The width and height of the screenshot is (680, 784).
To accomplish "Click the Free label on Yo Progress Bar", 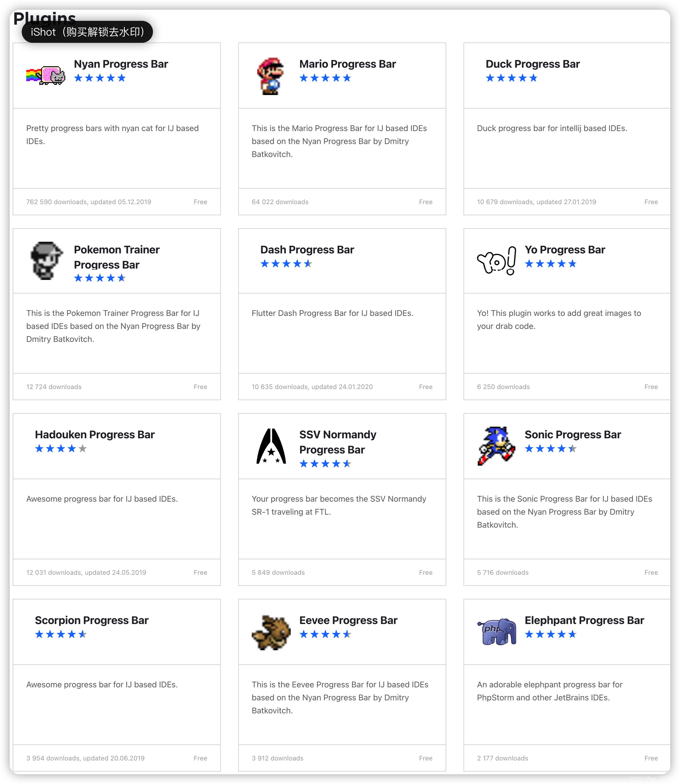I will 651,387.
